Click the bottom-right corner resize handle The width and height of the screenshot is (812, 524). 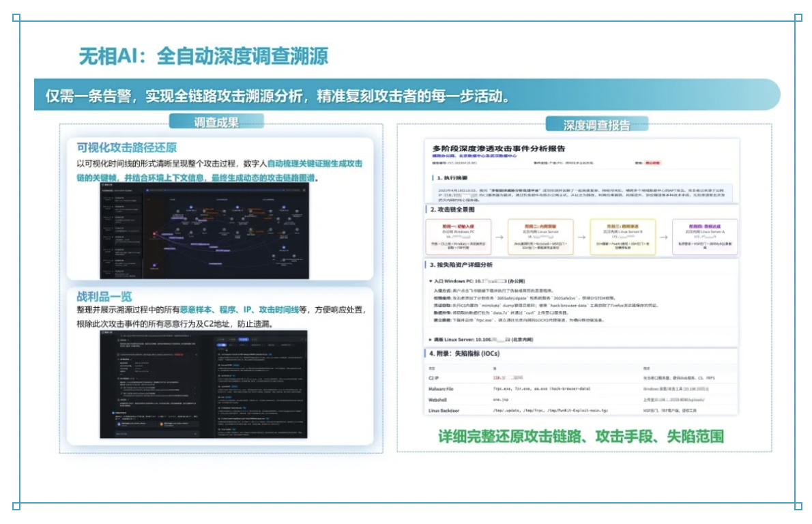tap(798, 506)
